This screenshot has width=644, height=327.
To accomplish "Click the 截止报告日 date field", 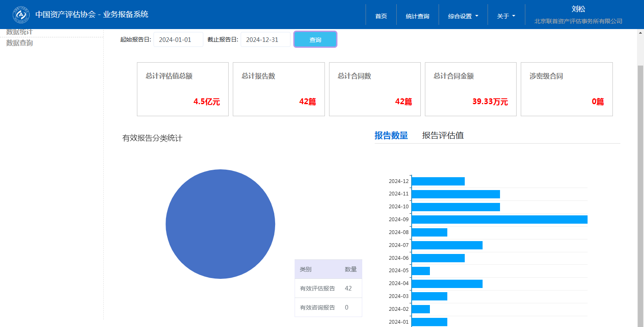I will (x=266, y=40).
